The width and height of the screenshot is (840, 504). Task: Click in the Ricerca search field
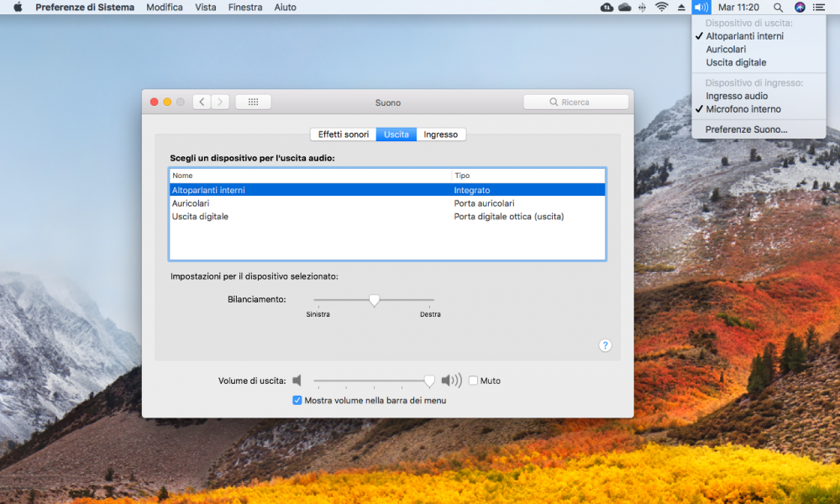pyautogui.click(x=576, y=102)
